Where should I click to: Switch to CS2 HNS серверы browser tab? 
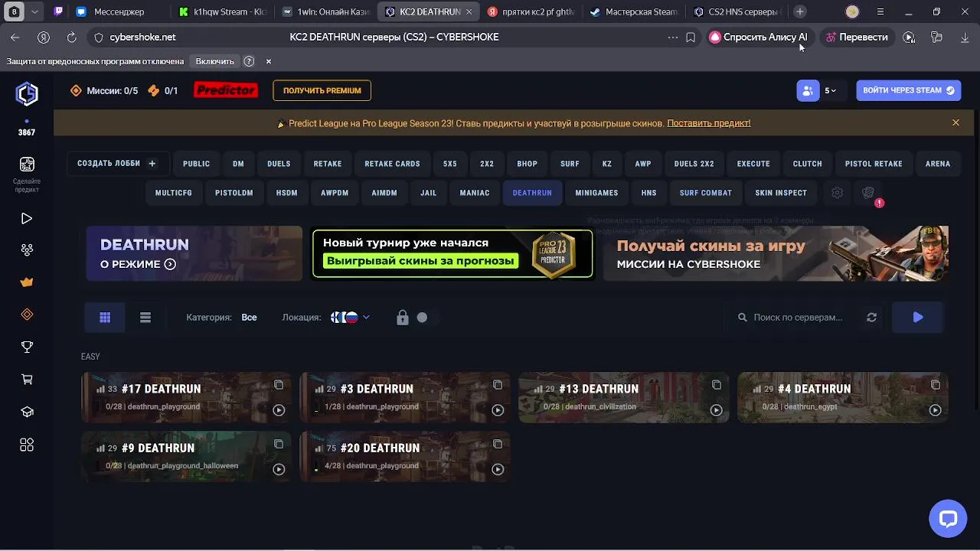(737, 11)
